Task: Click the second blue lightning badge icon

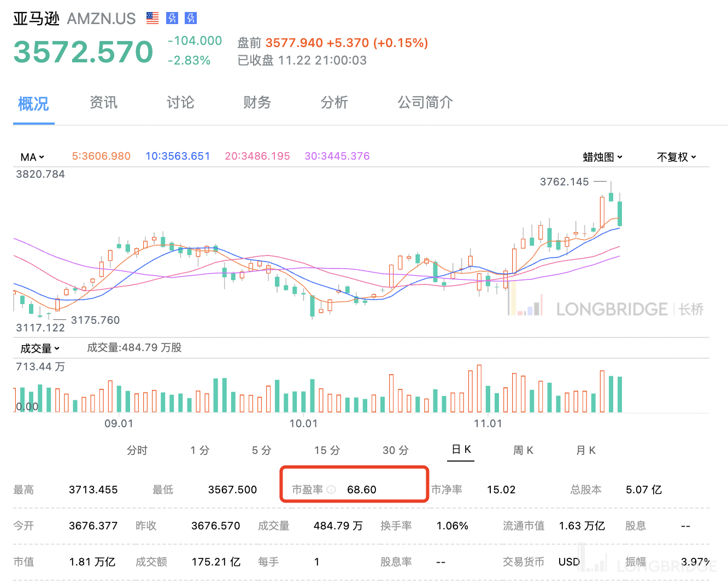Action: [191, 18]
